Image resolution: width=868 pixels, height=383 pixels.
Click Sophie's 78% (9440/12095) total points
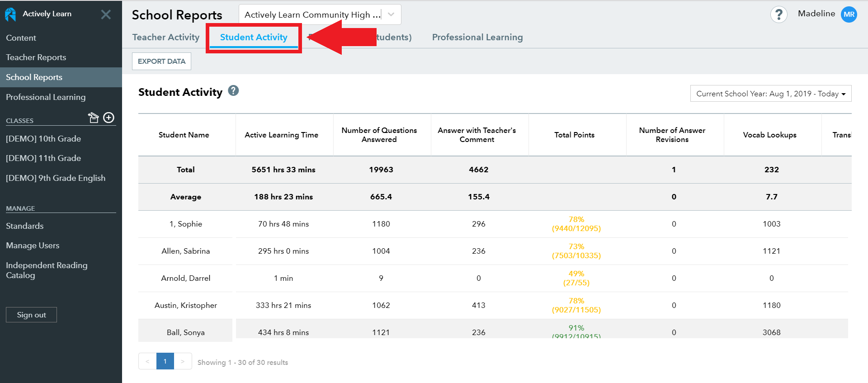tap(576, 224)
